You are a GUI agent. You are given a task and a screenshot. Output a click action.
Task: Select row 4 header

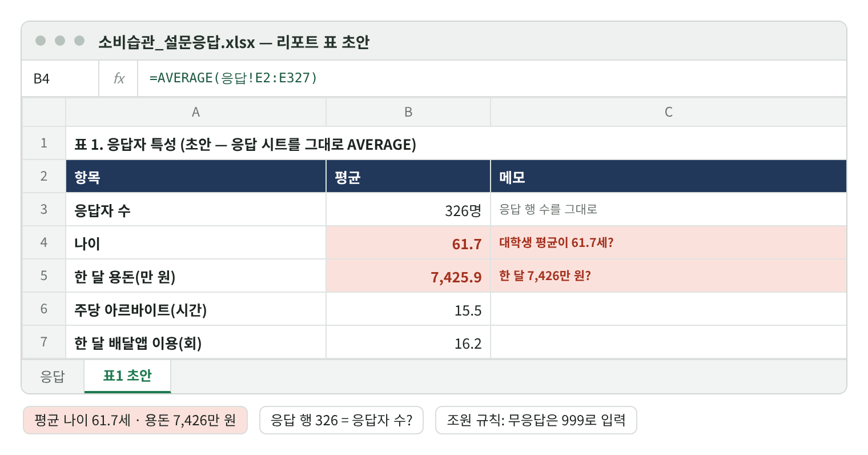(44, 243)
